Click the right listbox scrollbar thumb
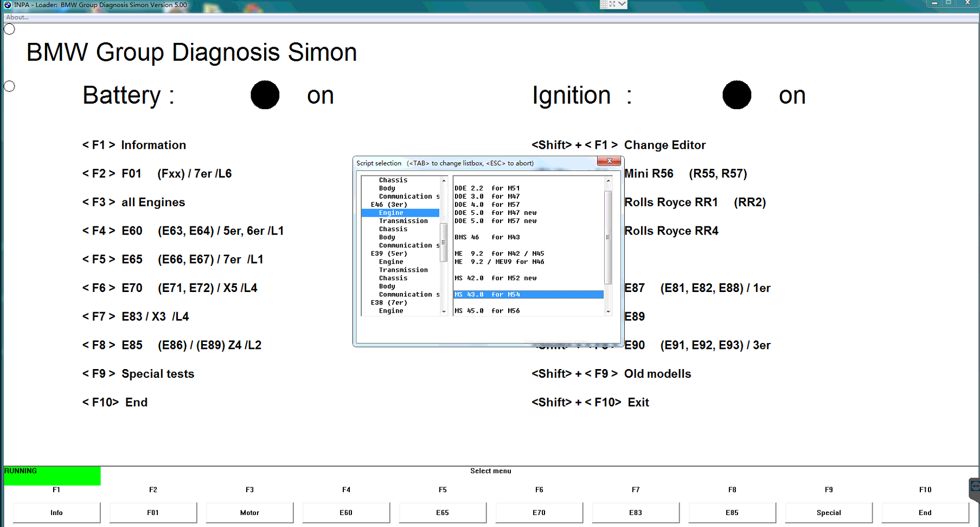This screenshot has height=527, width=980. 608,237
